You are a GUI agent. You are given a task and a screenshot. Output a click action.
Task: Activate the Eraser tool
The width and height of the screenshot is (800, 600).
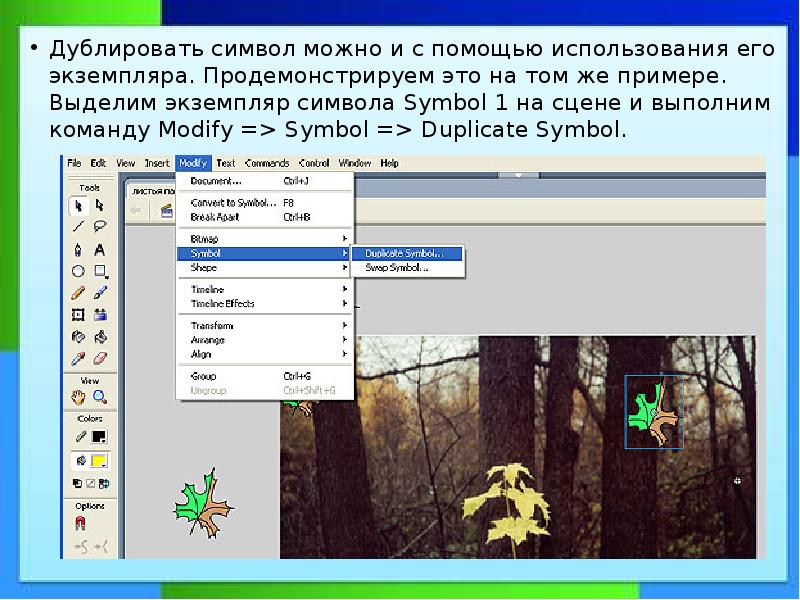click(100, 358)
